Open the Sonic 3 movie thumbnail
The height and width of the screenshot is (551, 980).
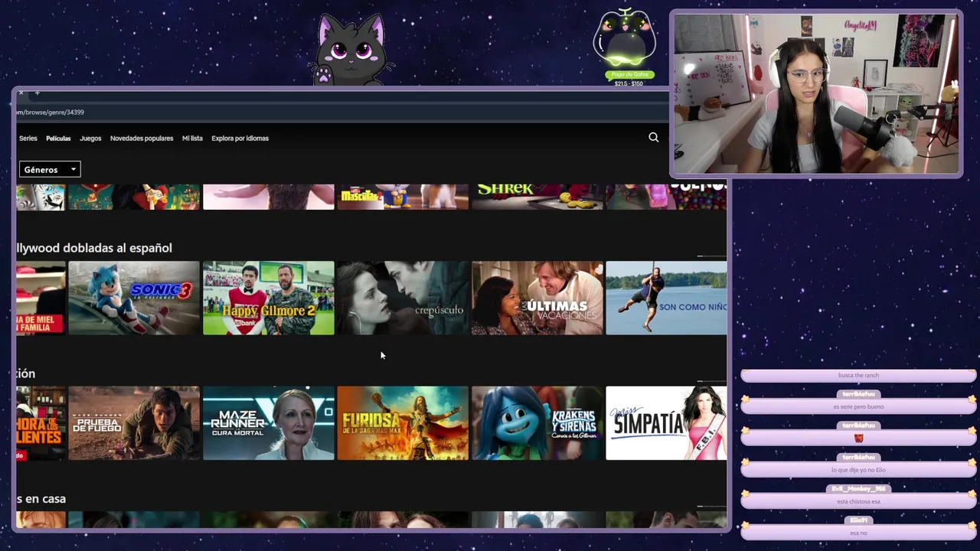tap(134, 298)
